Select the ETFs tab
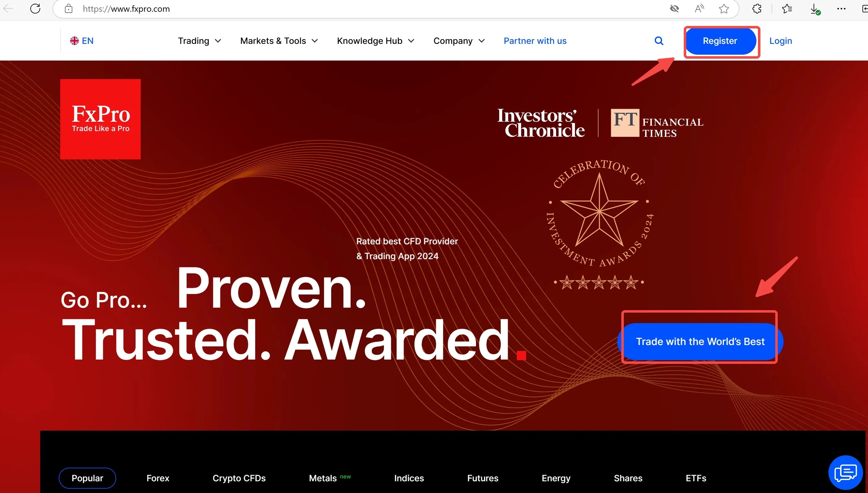Viewport: 868px width, 493px height. (x=696, y=478)
